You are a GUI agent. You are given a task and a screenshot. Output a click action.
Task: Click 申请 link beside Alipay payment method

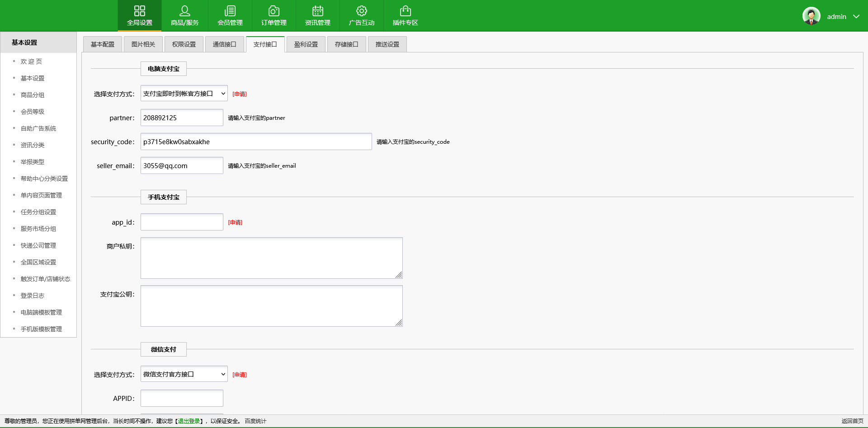(240, 94)
